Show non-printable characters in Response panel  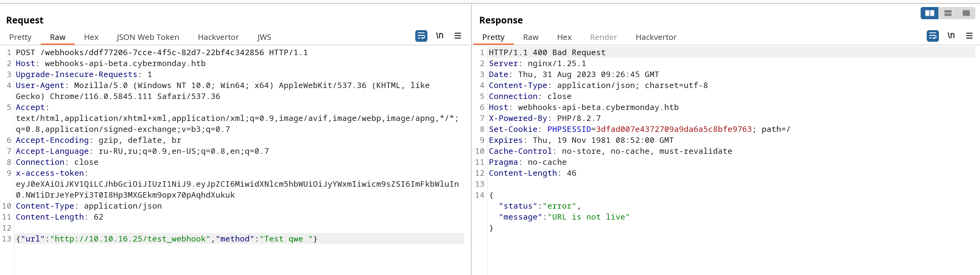tap(951, 36)
